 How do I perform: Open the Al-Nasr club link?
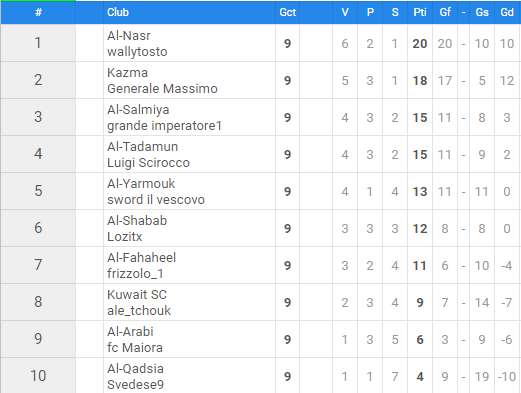129,36
